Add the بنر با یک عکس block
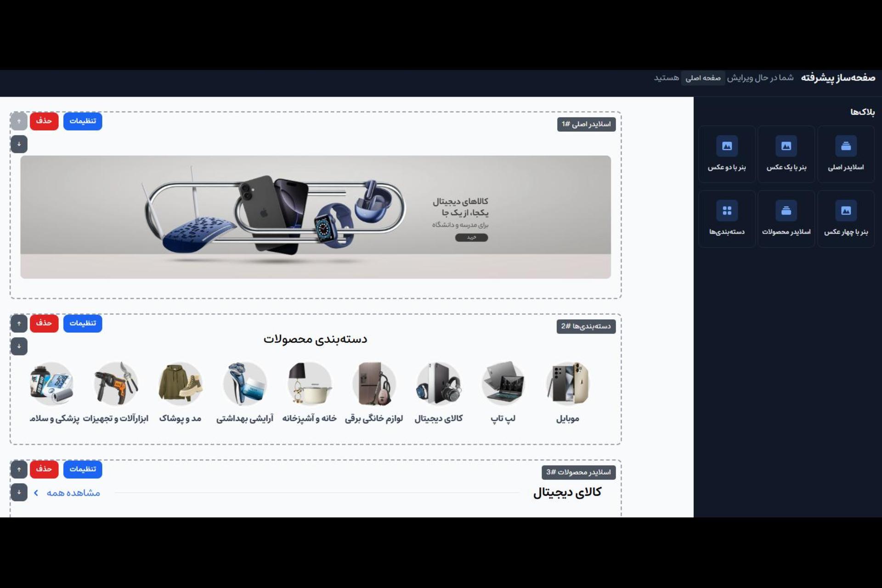 786,154
